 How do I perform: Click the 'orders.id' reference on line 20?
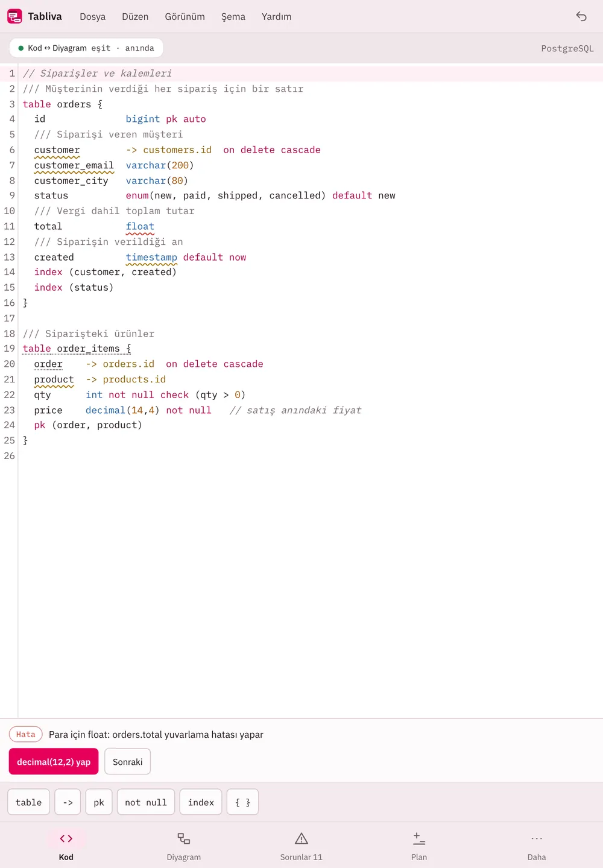pyautogui.click(x=128, y=364)
